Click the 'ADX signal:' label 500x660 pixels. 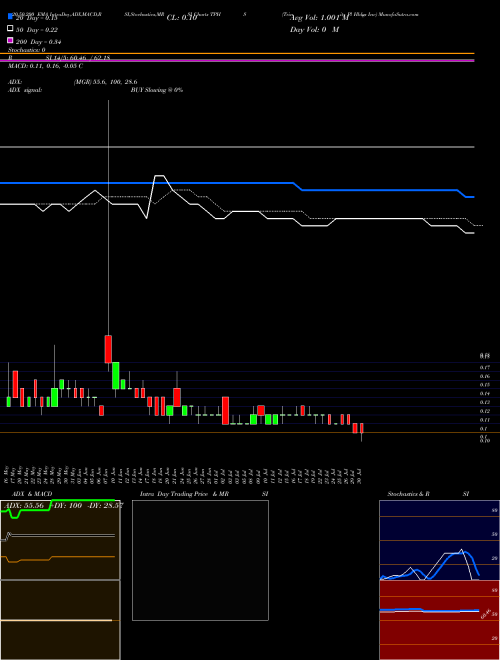point(25,90)
